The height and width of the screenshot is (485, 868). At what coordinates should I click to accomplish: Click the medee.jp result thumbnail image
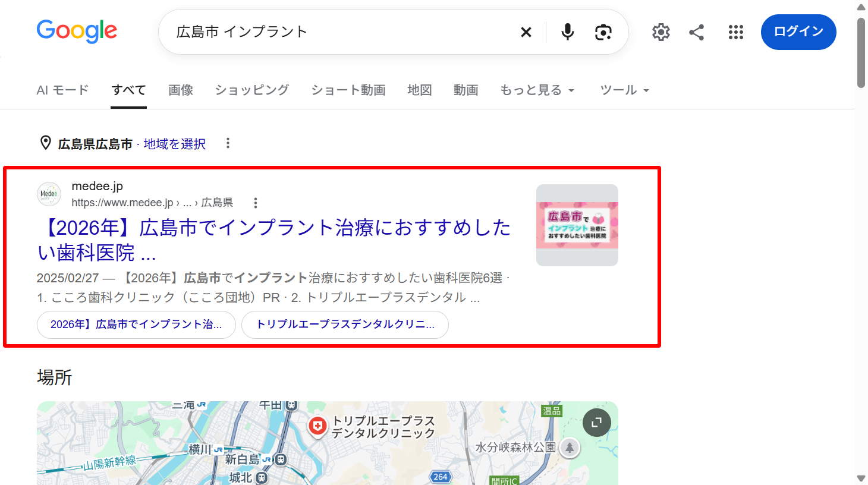[x=577, y=225]
